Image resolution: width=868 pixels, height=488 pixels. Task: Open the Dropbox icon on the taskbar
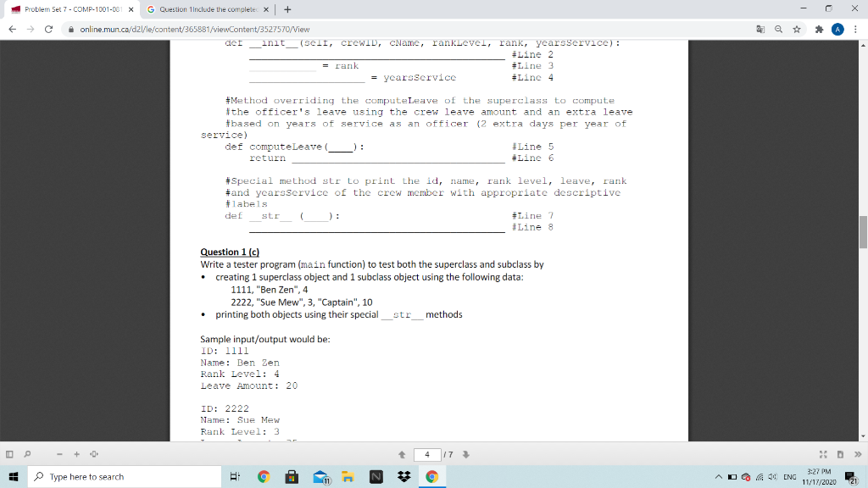pos(404,476)
